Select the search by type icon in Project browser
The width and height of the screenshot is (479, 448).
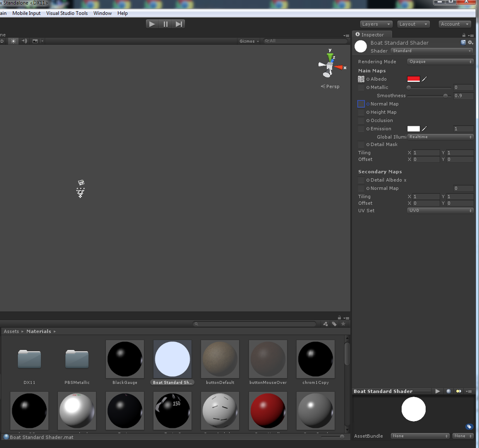pos(325,324)
